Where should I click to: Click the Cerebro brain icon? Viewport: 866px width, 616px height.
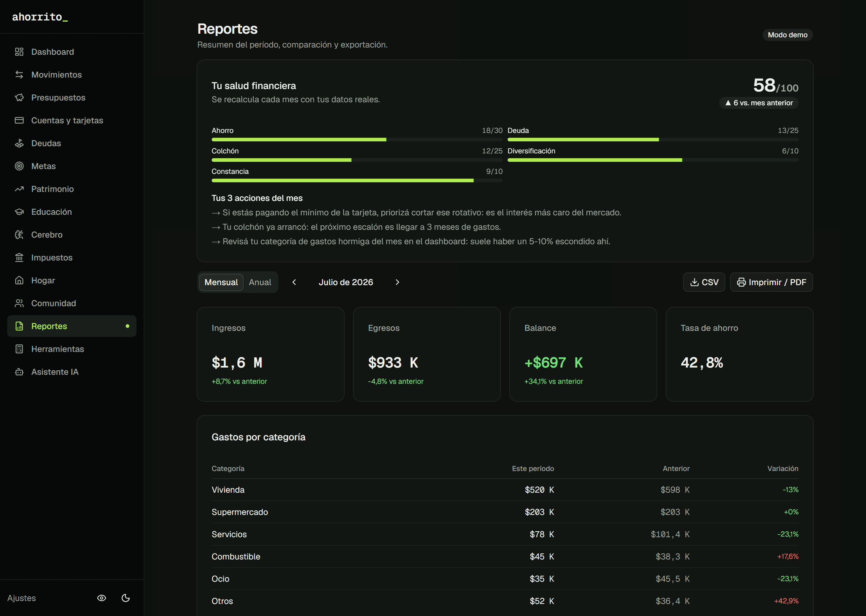coord(19,234)
